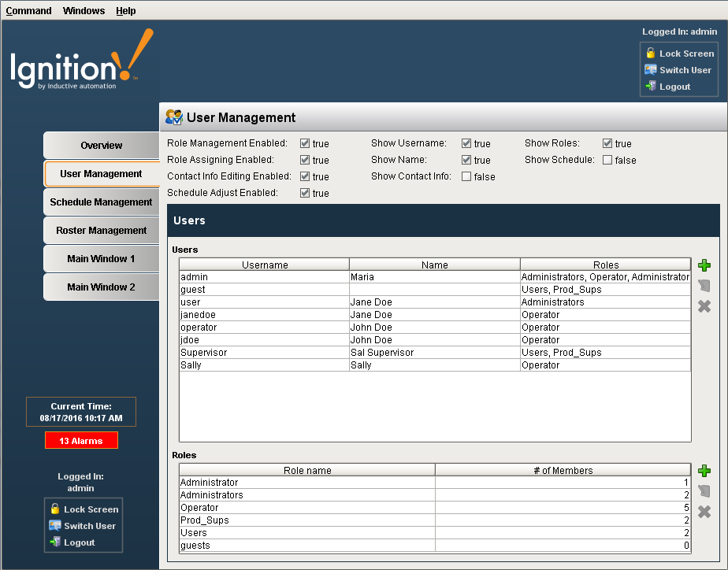Remove a role using the gray X icon
728x570 pixels.
tap(704, 511)
